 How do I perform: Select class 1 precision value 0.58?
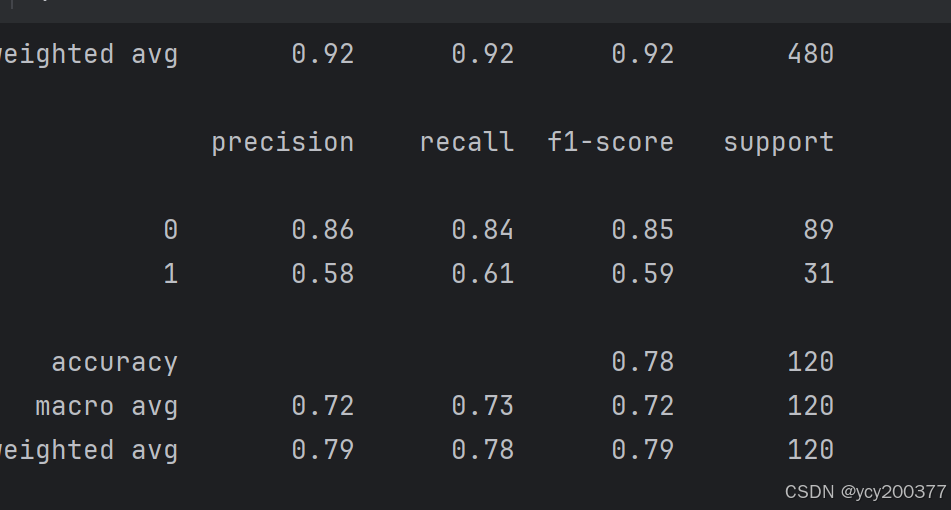pyautogui.click(x=323, y=274)
